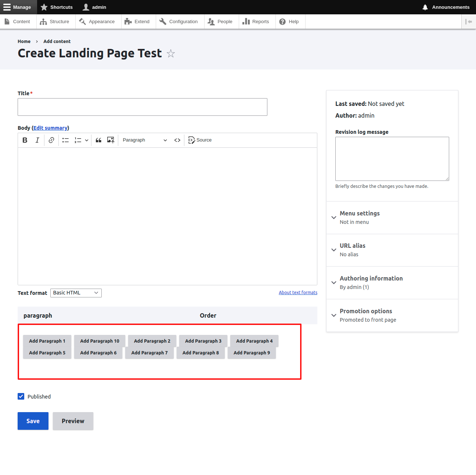Image resolution: width=476 pixels, height=475 pixels.
Task: Toggle bold formatting in Body editor
Action: [x=25, y=140]
